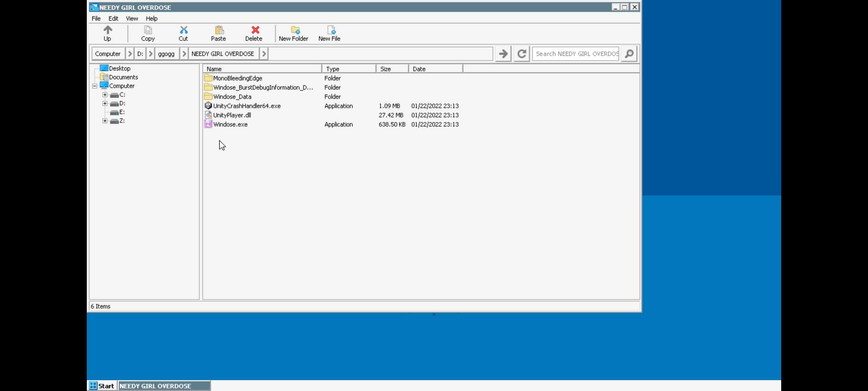Click NEEDY GIRL OVERDOSE taskbar button
Screen dimensions: 868x391
[165, 386]
